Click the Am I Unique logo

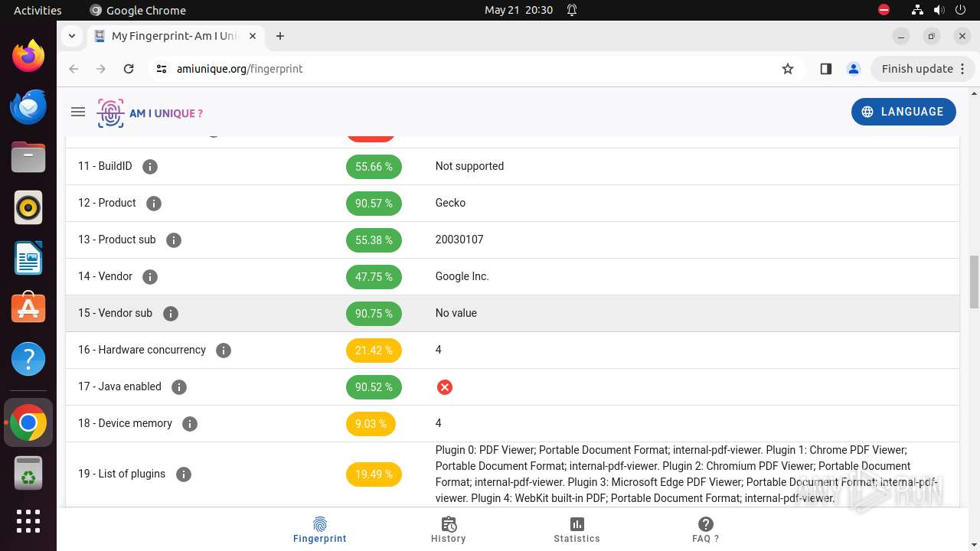tap(150, 113)
